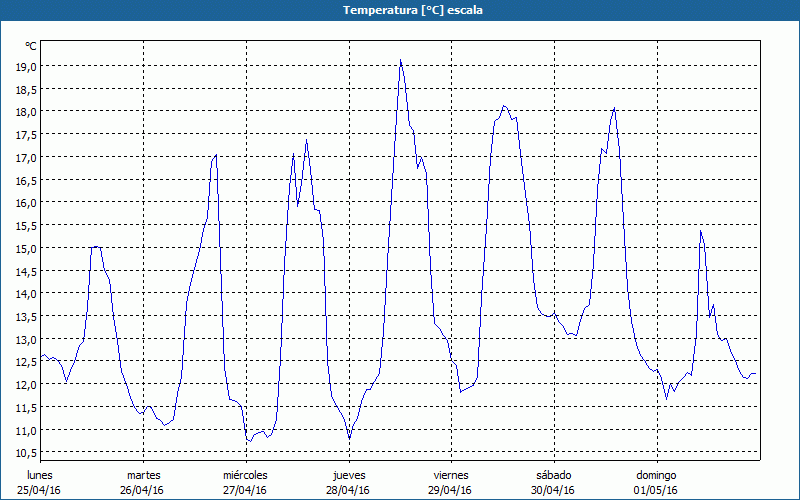Select the lunes 25/04/16 date label
This screenshot has width=800, height=500.
[39, 483]
